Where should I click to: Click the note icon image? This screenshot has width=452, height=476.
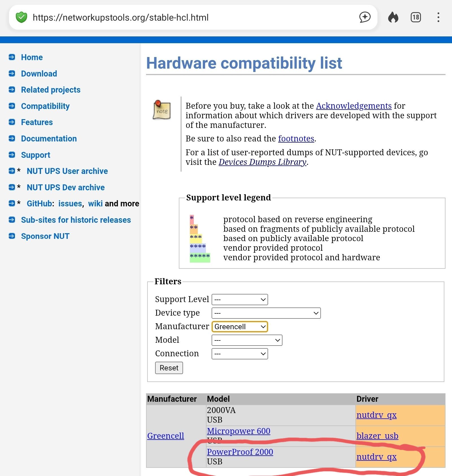click(162, 110)
